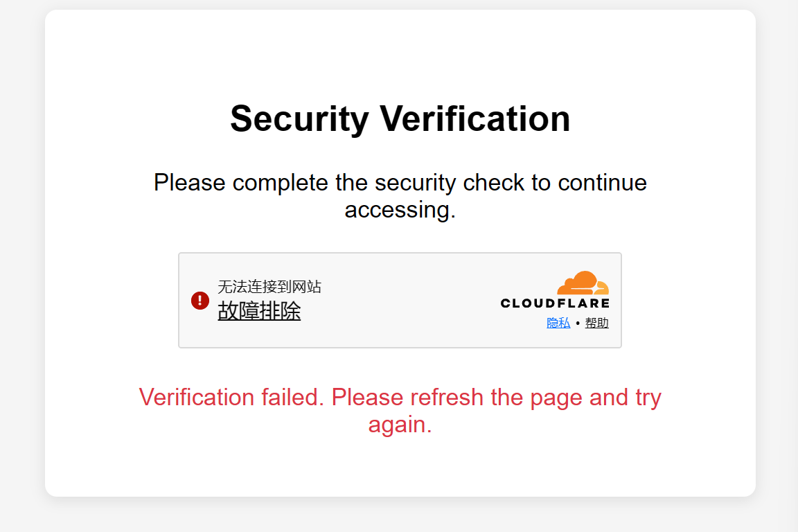
Task: Click the 无法连接到网站 error text
Action: tap(269, 287)
